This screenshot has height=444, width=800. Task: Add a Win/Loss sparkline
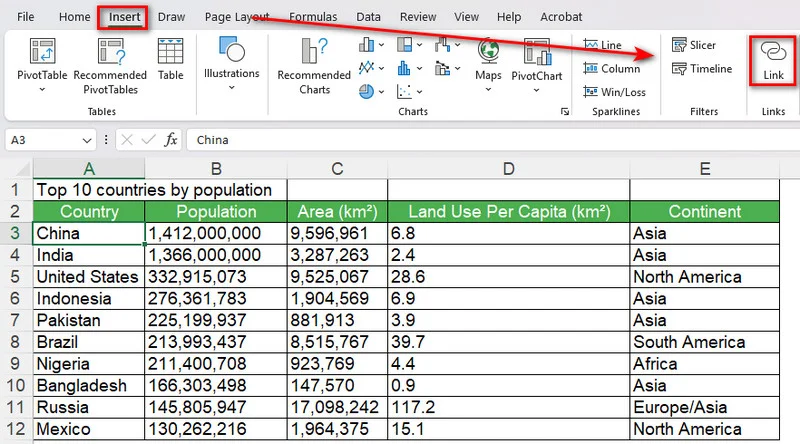pyautogui.click(x=614, y=92)
